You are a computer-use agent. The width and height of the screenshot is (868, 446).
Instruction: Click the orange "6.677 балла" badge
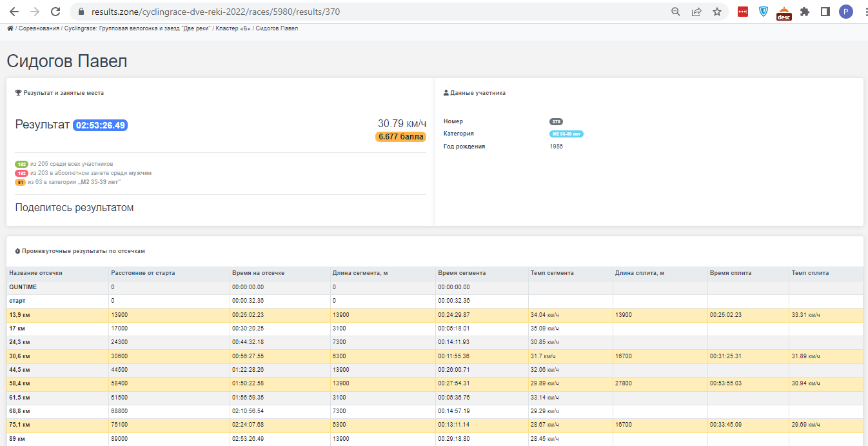click(400, 137)
